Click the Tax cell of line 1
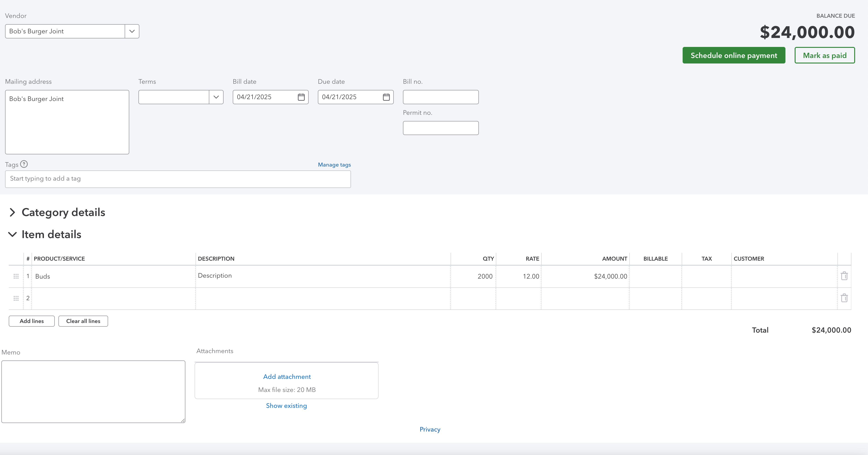 pos(707,276)
